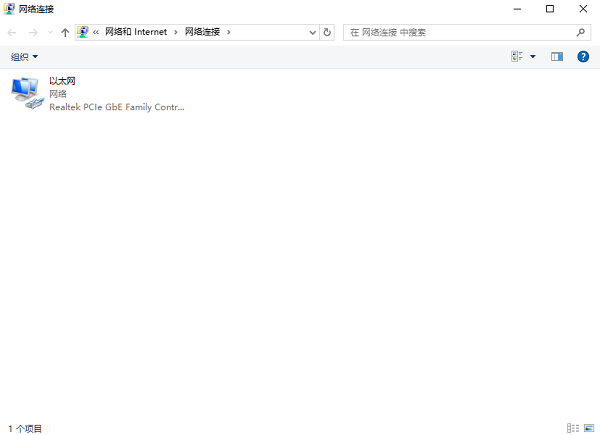The height and width of the screenshot is (435, 600).
Task: Toggle the preview pane button
Action: [557, 57]
